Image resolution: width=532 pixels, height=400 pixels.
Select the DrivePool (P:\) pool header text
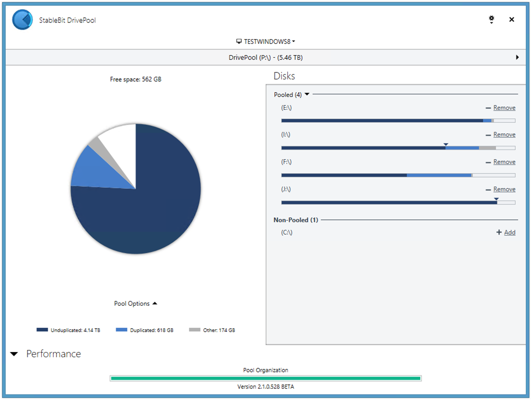coord(265,57)
